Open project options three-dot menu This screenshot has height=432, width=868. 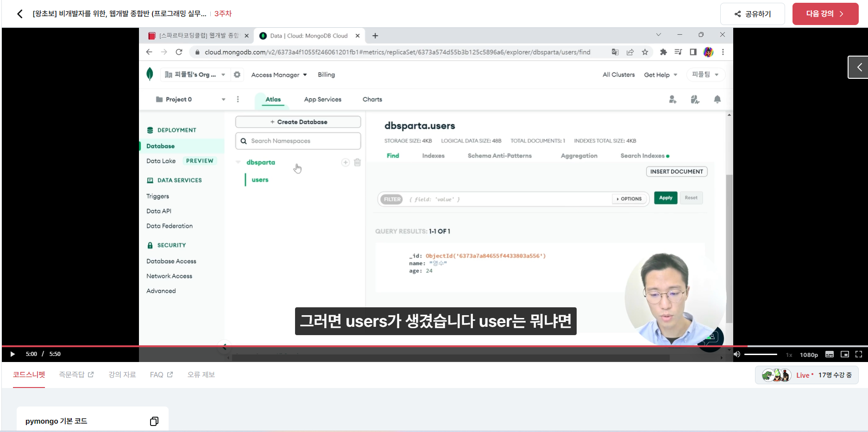click(x=238, y=99)
